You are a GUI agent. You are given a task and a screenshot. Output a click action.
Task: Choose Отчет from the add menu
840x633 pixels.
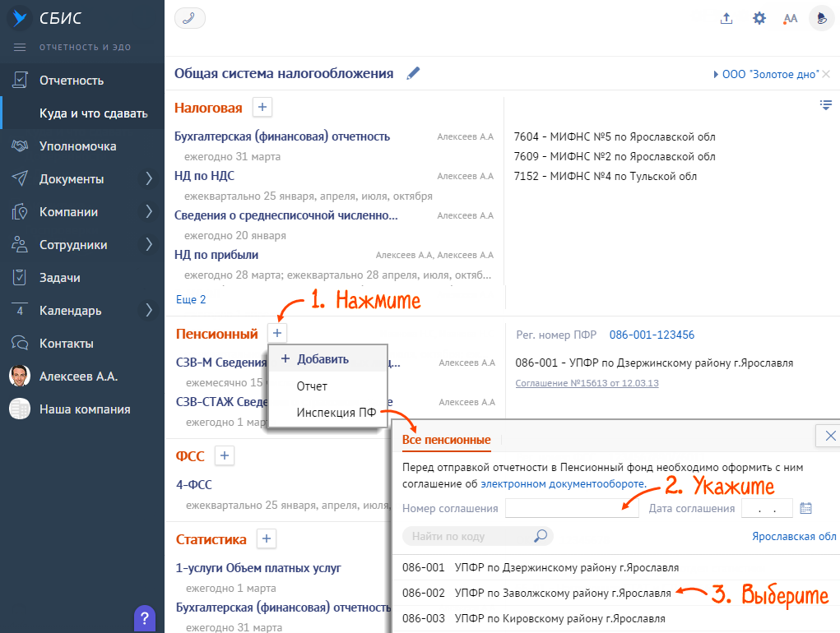point(312,386)
